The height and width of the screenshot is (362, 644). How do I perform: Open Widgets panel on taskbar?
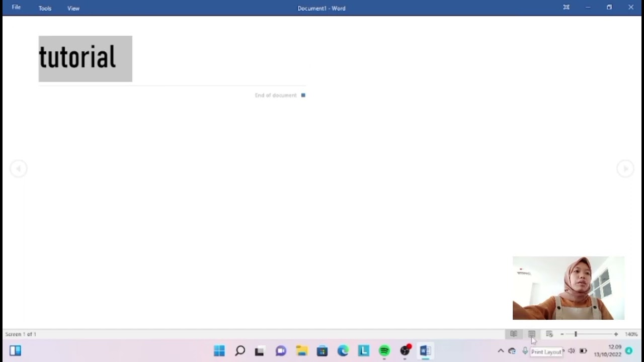15,351
